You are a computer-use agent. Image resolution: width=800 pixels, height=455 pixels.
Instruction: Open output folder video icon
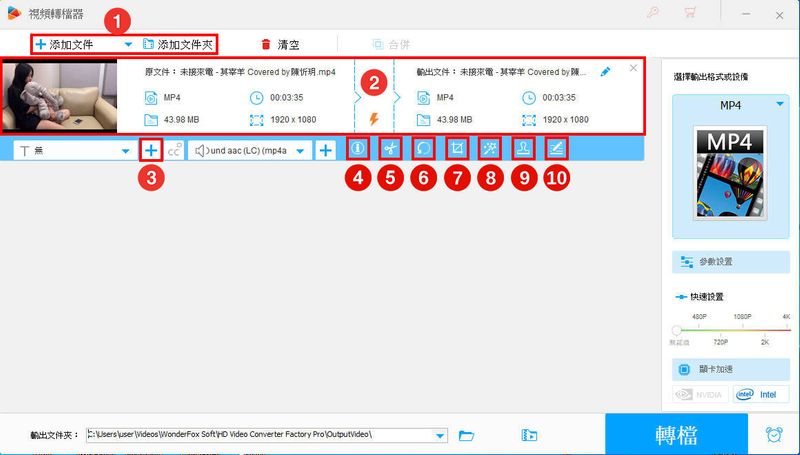530,435
